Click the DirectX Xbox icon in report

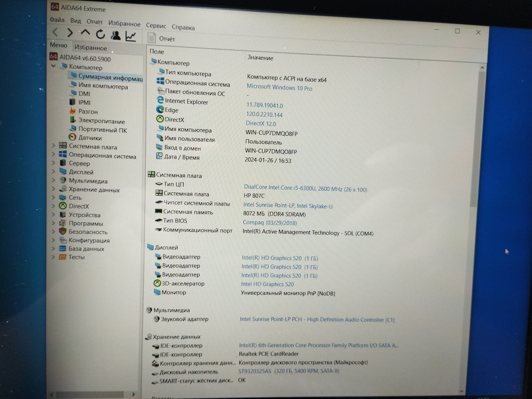point(160,119)
